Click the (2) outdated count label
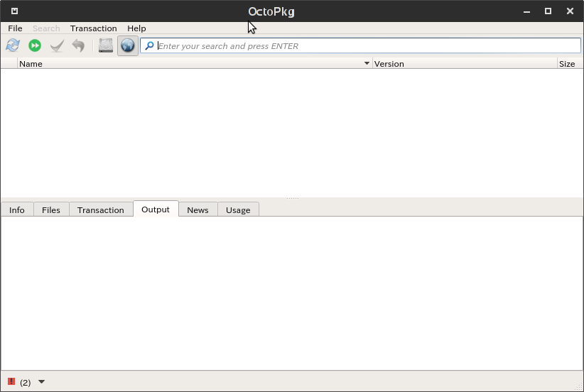584x392 pixels. coord(26,382)
